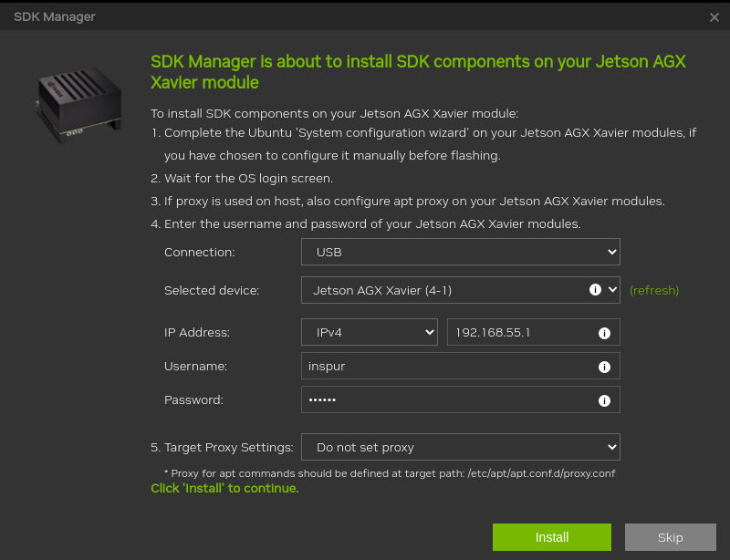
Task: Click the green Install button
Action: [552, 536]
